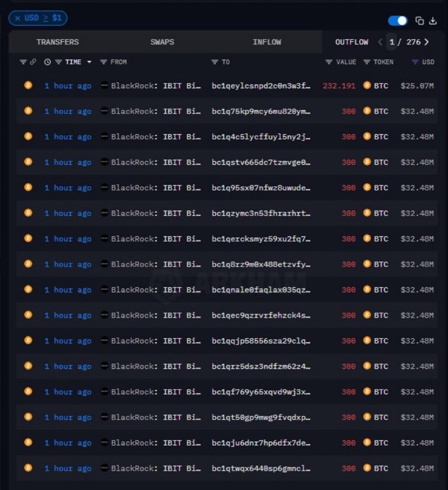Image resolution: width=448 pixels, height=490 pixels.
Task: Open the TO column filter
Action: point(215,62)
